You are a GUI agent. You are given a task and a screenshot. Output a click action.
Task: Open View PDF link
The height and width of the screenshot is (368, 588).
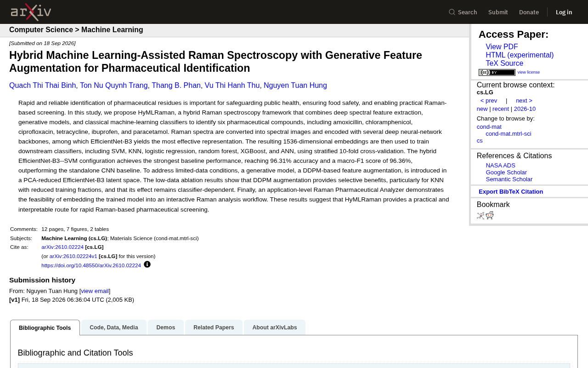point(502,47)
